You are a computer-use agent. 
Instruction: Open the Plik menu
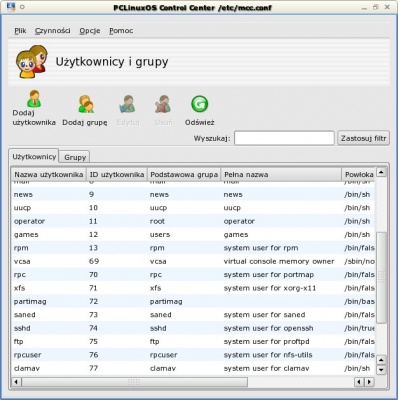[20, 31]
